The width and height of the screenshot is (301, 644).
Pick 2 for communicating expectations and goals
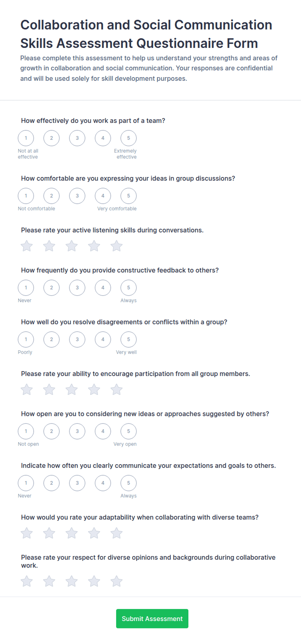tap(51, 483)
